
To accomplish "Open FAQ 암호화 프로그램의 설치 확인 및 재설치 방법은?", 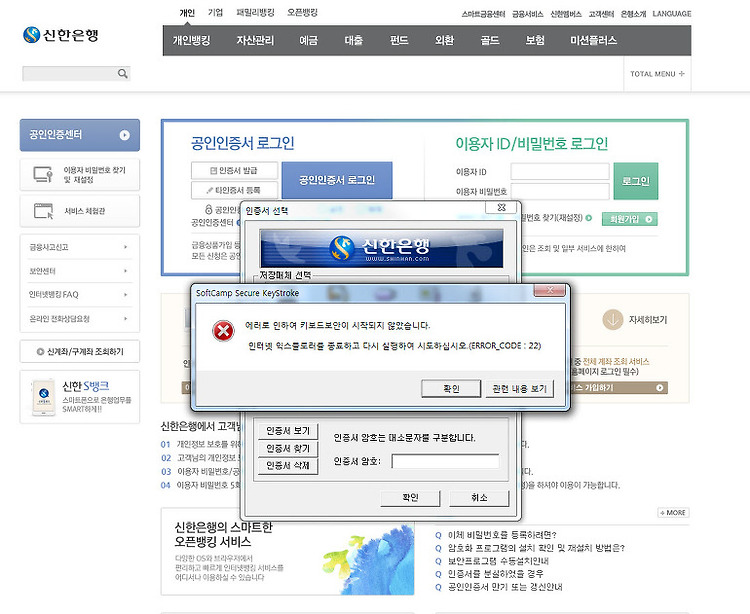I will pyautogui.click(x=536, y=548).
